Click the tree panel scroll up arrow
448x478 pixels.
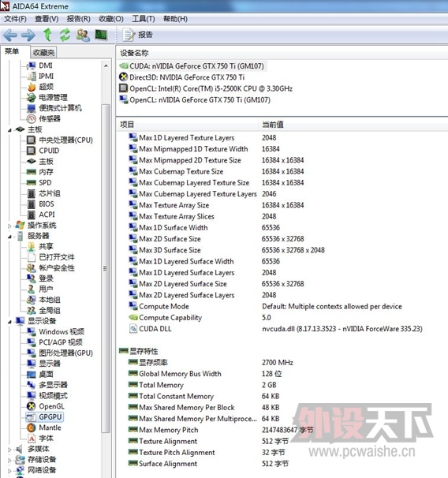106,65
